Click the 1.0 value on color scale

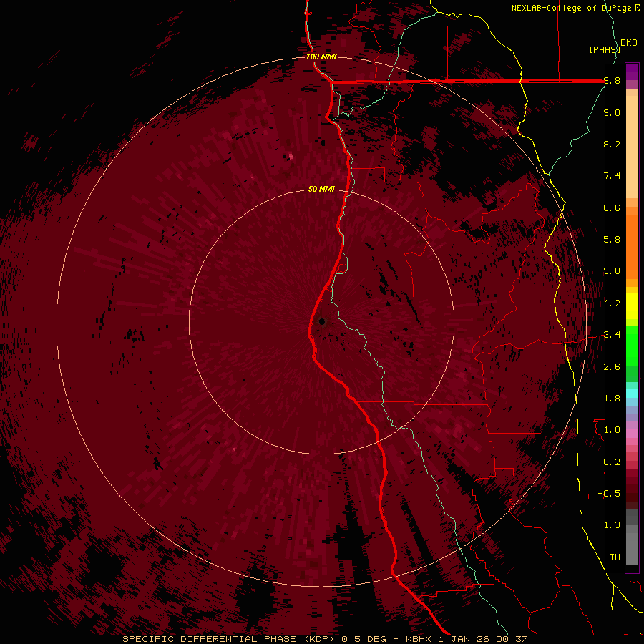(x=612, y=430)
